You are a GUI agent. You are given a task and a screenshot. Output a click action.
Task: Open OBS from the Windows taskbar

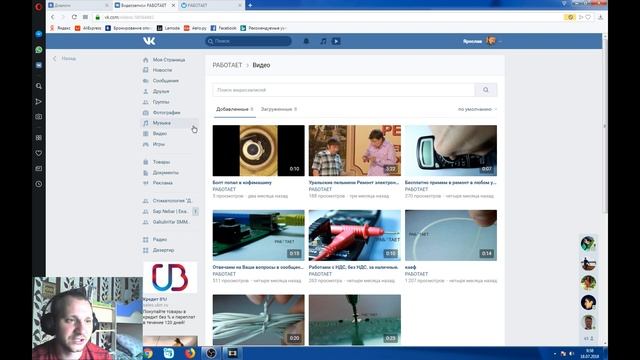click(x=211, y=353)
